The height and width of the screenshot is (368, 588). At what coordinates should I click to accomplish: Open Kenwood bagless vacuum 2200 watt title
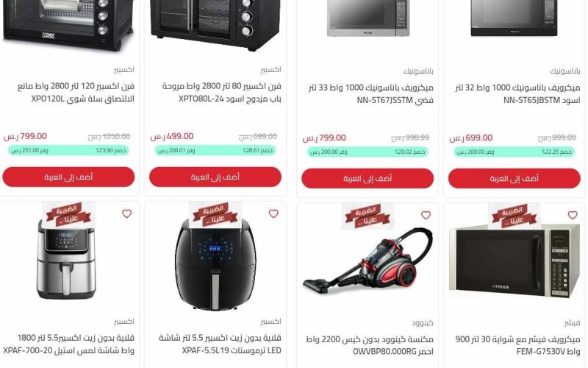(370, 345)
